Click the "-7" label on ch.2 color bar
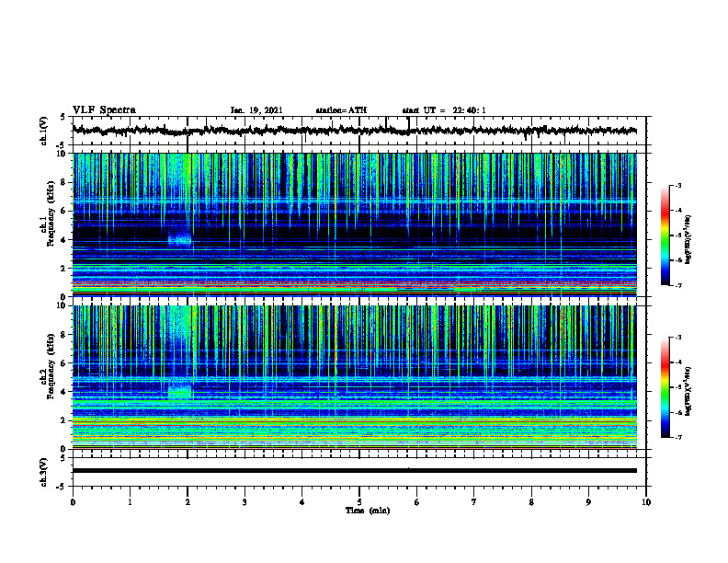The width and height of the screenshot is (728, 563). tap(678, 437)
